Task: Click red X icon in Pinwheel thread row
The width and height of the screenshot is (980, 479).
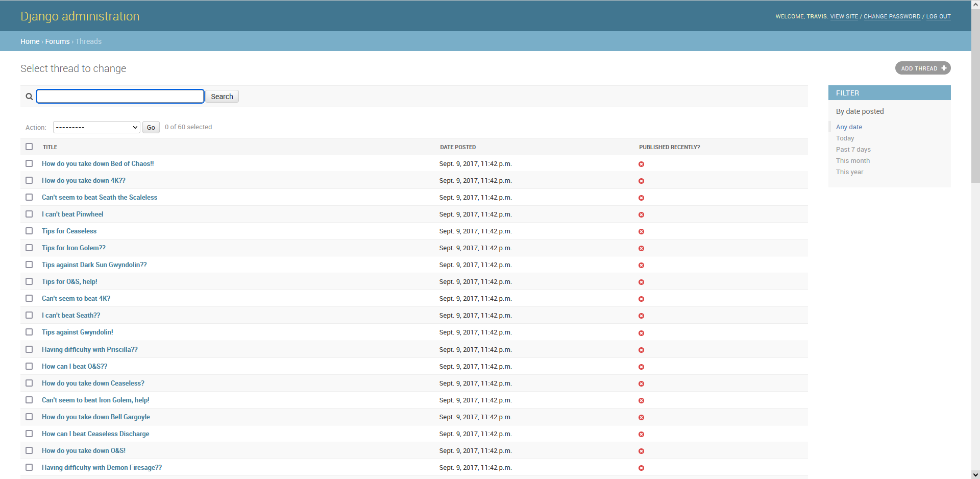Action: [641, 215]
